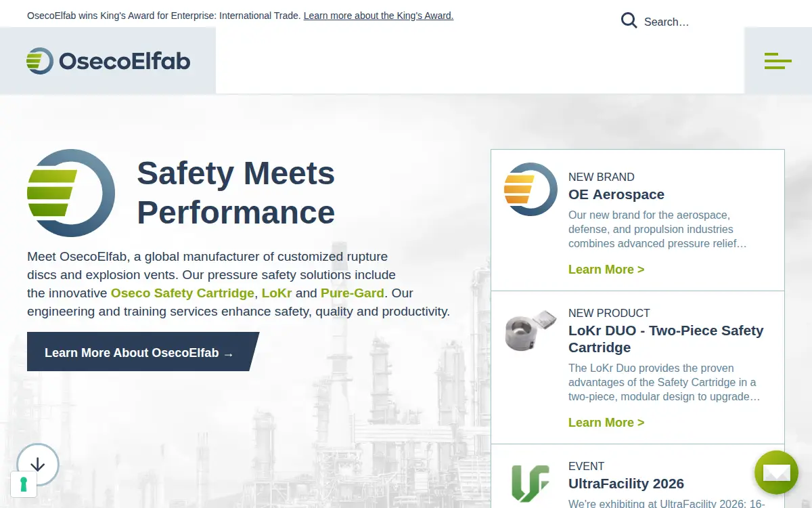Click the 'Safety Meets Performance' heading
Viewport: 812px width, 508px height.
236,193
